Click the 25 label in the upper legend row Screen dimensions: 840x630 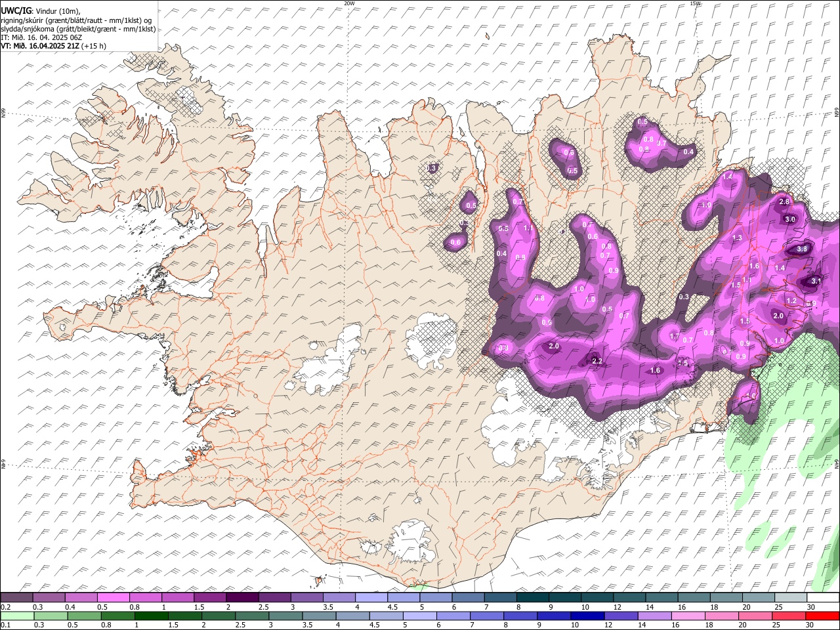pos(778,607)
